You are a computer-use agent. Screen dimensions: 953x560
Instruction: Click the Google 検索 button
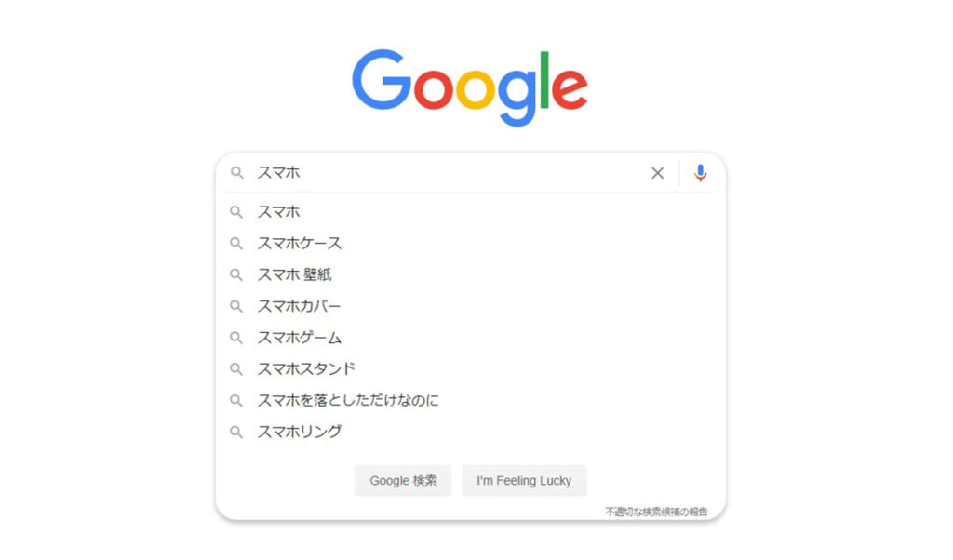pos(403,480)
